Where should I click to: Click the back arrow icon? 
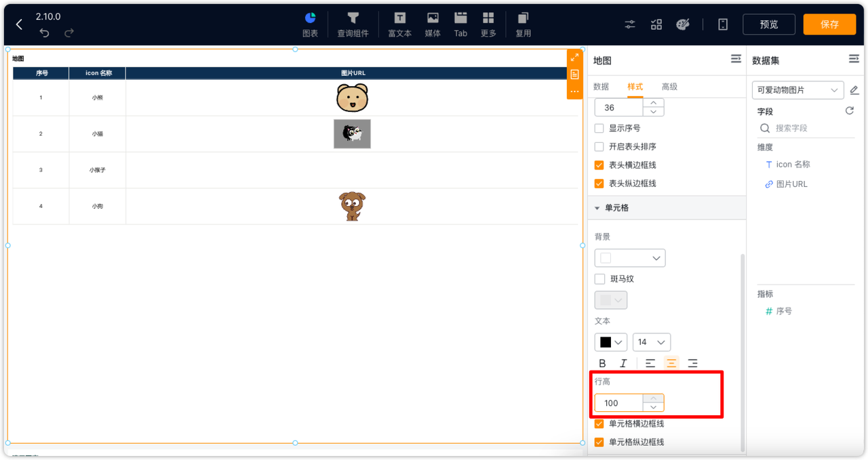pyautogui.click(x=19, y=24)
